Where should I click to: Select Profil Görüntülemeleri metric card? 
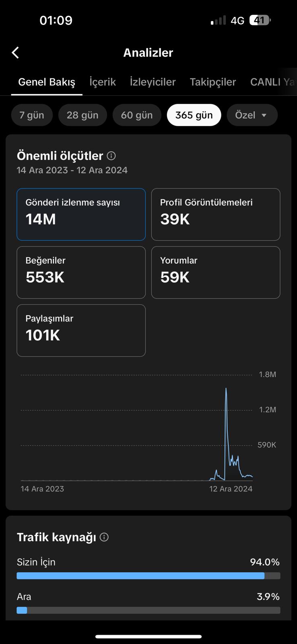pyautogui.click(x=216, y=215)
